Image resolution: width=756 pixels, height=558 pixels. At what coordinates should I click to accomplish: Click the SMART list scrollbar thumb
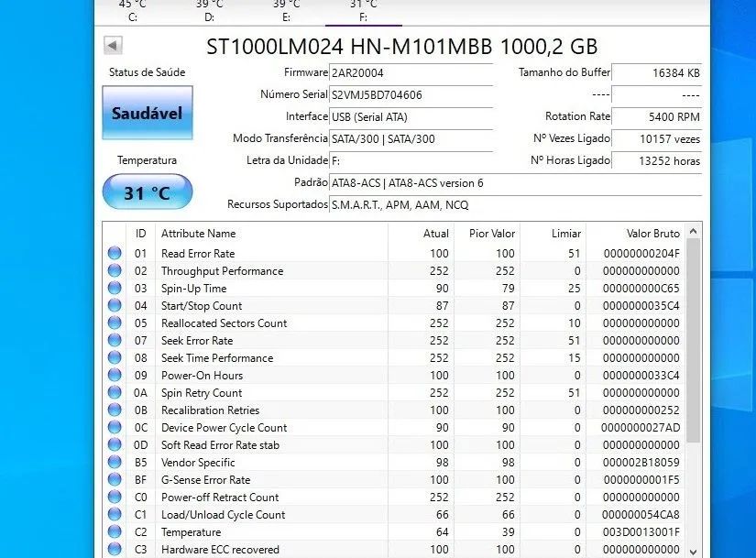694,341
